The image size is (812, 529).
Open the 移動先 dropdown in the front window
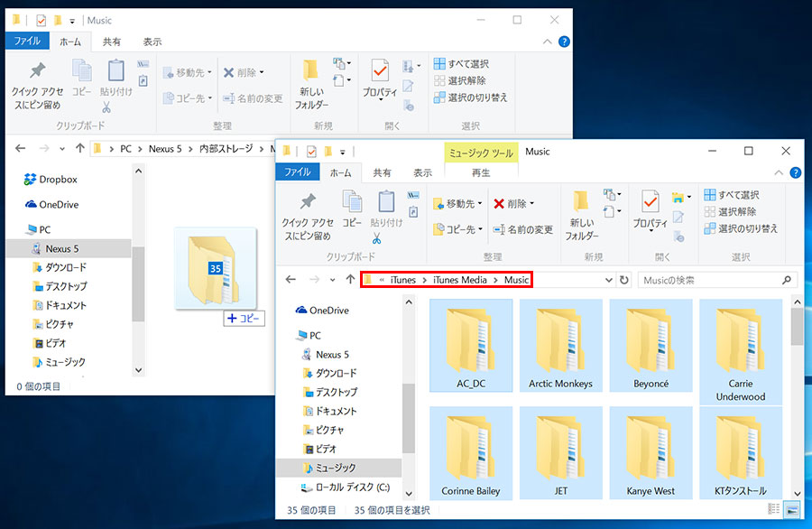pos(457,204)
